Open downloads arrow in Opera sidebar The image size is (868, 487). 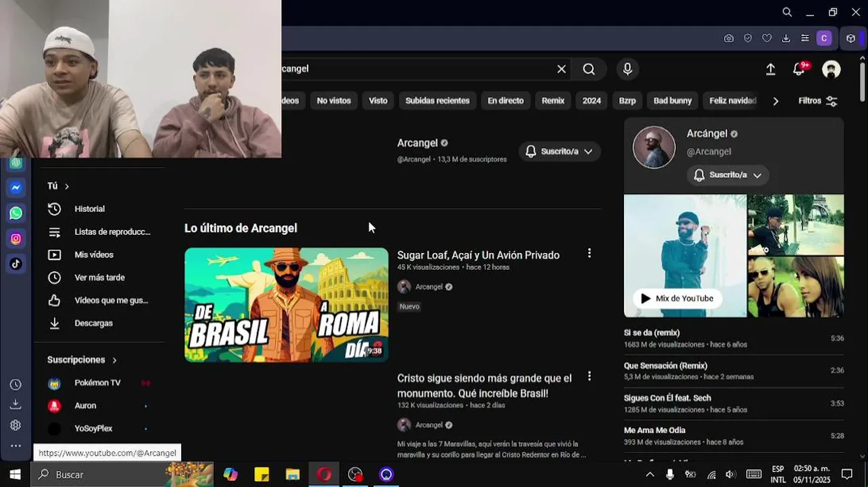(16, 404)
